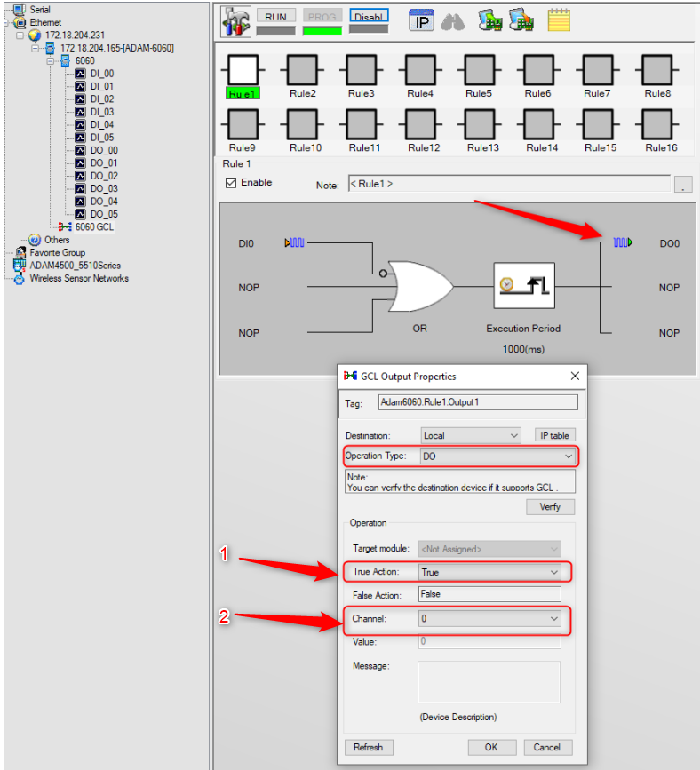Click the IP settings toolbar icon
The height and width of the screenshot is (770, 700).
(421, 21)
